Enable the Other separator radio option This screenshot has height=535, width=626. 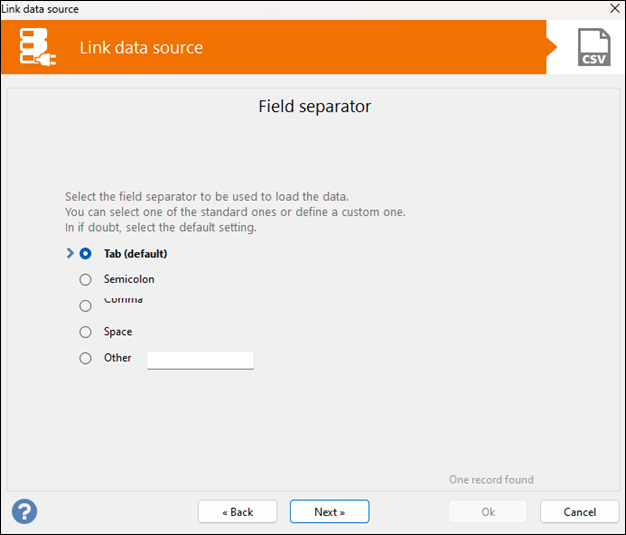[x=86, y=358]
